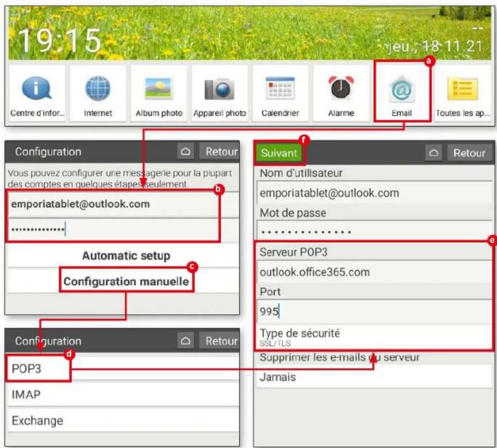Viewport: 497px width, 448px height.
Task: Click Supprimer les e-mails du serveur label
Action: point(340,358)
